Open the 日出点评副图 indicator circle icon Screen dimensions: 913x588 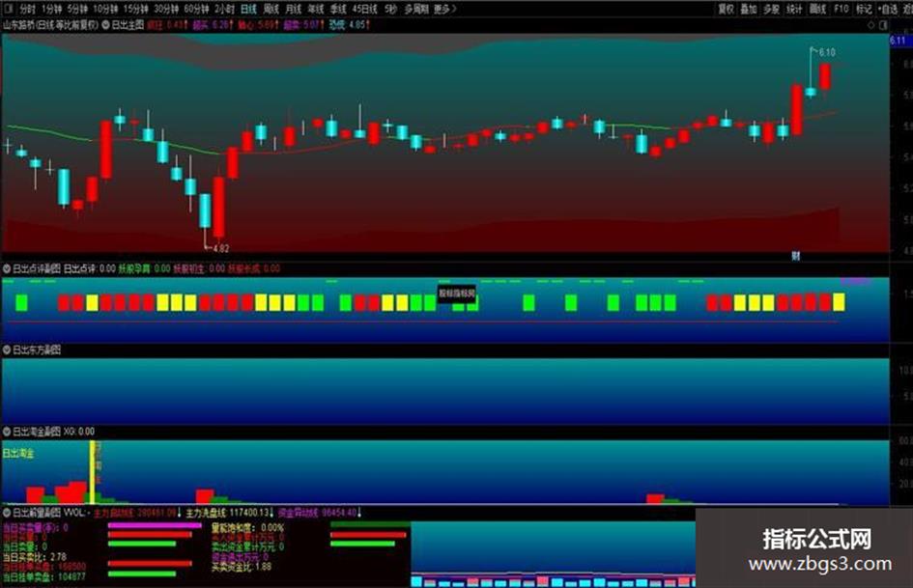(x=7, y=268)
